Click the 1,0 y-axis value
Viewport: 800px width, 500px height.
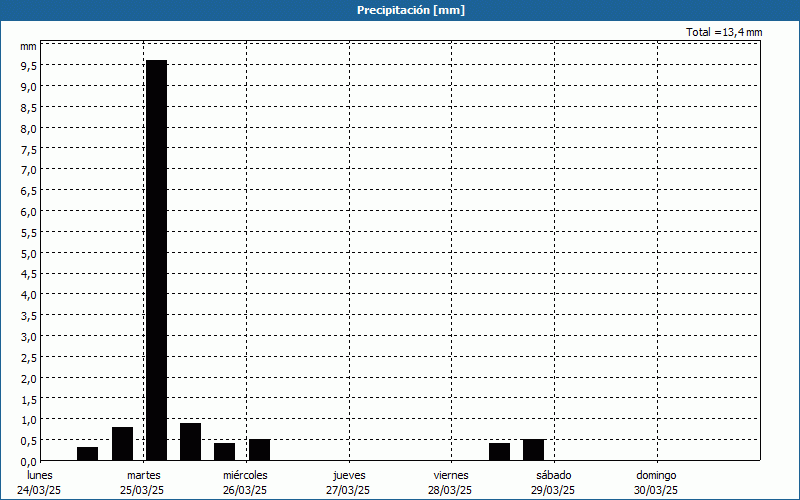[29, 420]
